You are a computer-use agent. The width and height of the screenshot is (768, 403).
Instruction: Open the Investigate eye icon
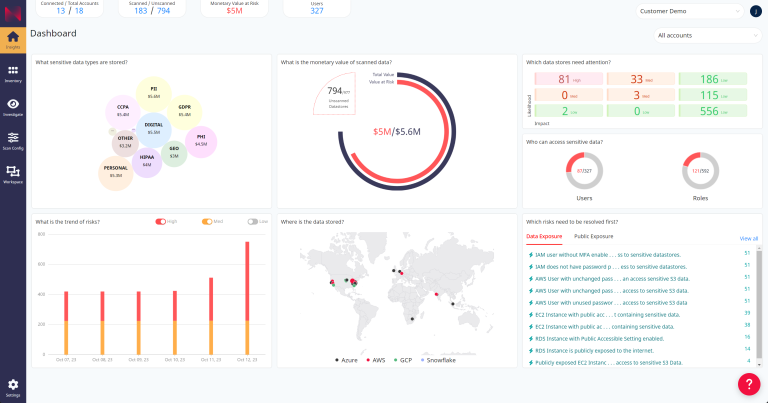coord(13,107)
